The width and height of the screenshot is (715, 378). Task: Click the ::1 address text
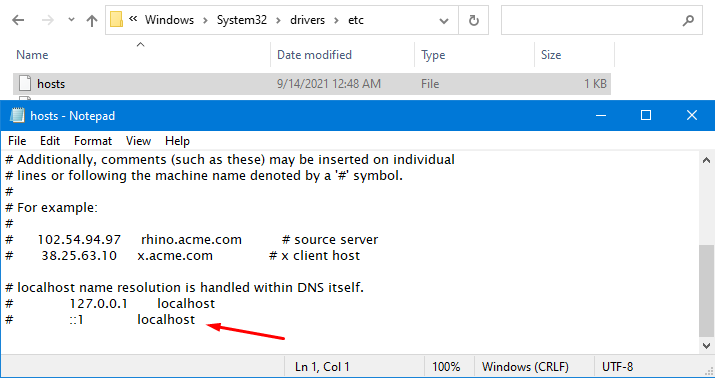point(77,320)
